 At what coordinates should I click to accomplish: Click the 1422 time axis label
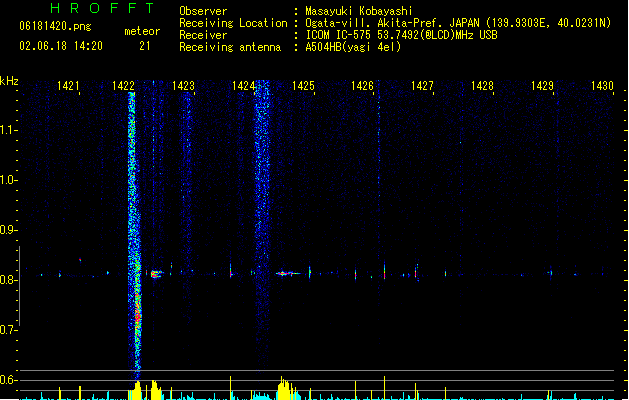click(x=123, y=86)
